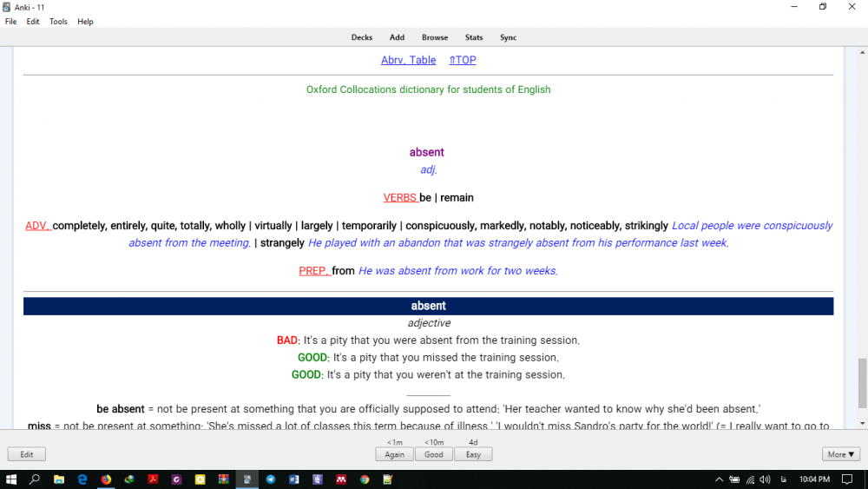Click the 'He was absent from work' example
Screen dimensions: 868x489
point(457,271)
